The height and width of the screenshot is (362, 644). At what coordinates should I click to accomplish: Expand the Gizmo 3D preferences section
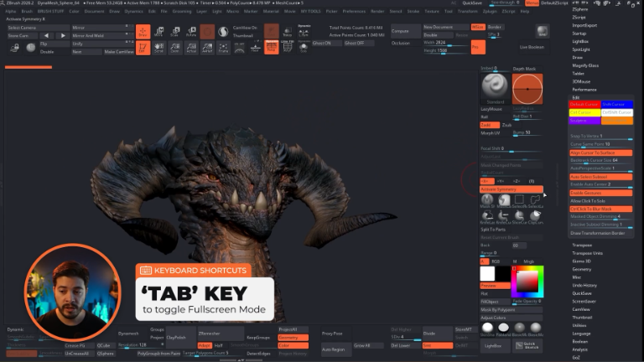coord(582,261)
